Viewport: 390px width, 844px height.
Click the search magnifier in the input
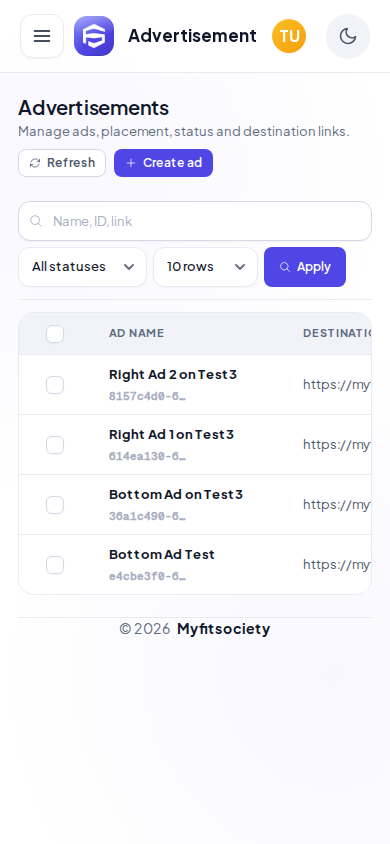click(36, 221)
